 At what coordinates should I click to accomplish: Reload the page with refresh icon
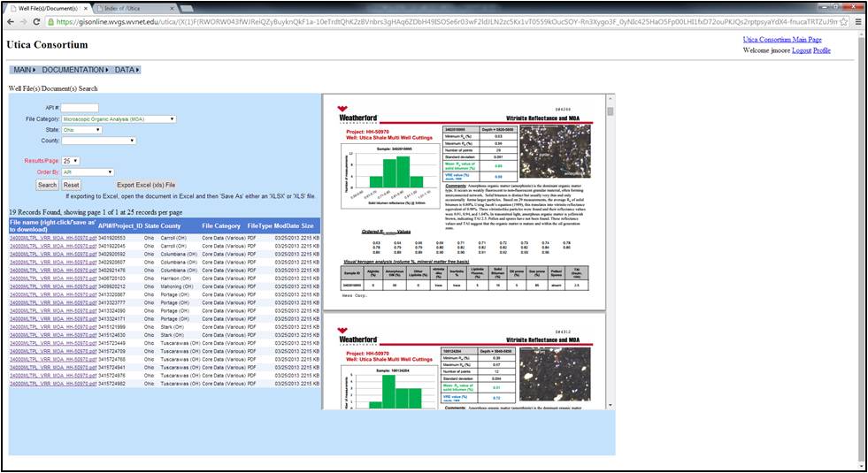pyautogui.click(x=36, y=21)
